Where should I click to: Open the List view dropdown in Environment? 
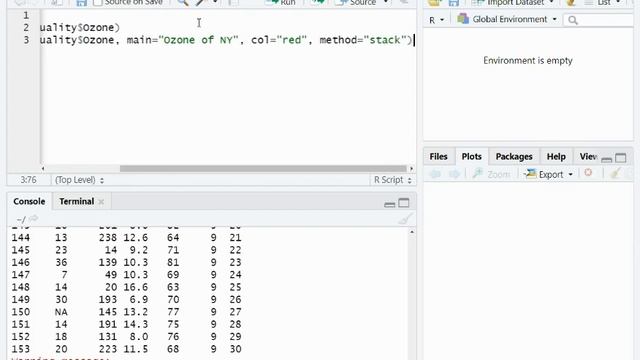[x=603, y=2]
